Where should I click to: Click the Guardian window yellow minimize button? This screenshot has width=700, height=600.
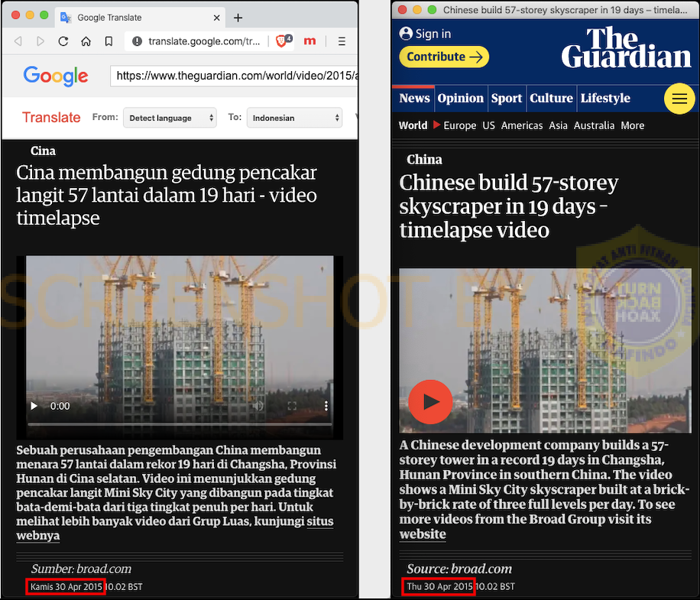point(417,9)
